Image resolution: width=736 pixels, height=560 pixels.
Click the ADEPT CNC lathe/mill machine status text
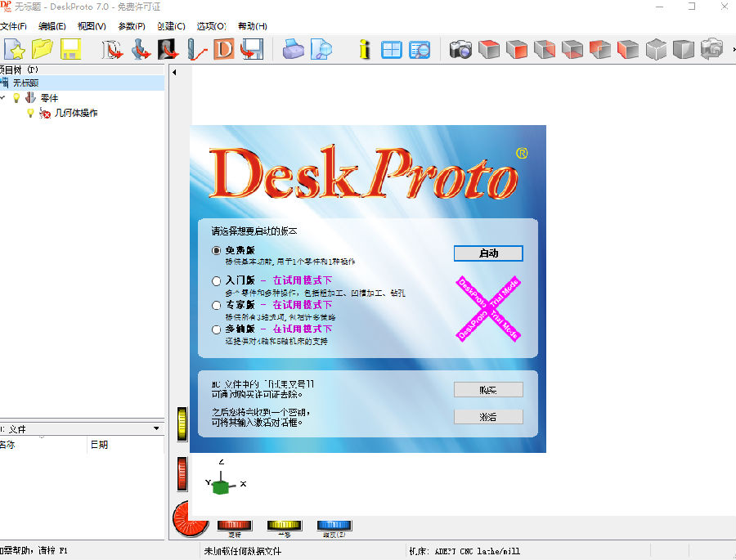tap(464, 551)
